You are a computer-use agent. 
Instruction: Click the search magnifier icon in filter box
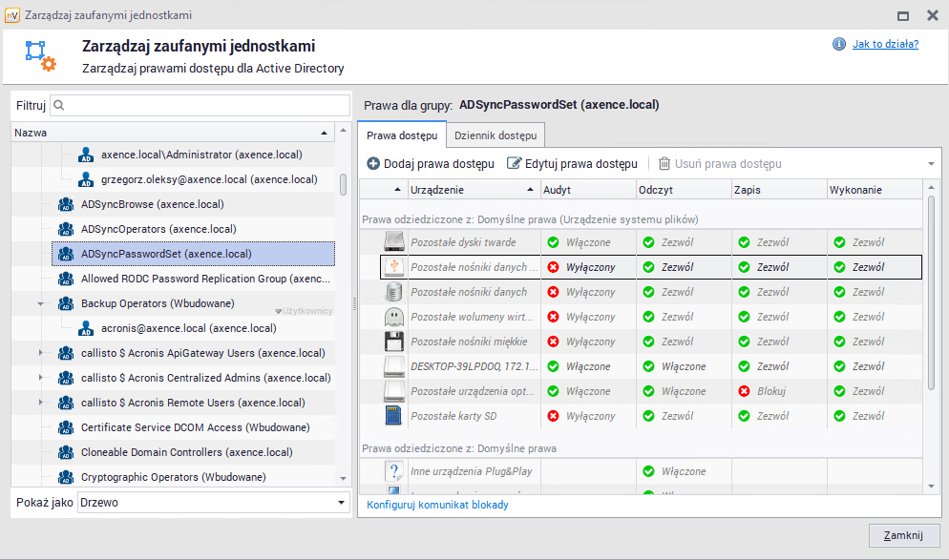tap(58, 106)
